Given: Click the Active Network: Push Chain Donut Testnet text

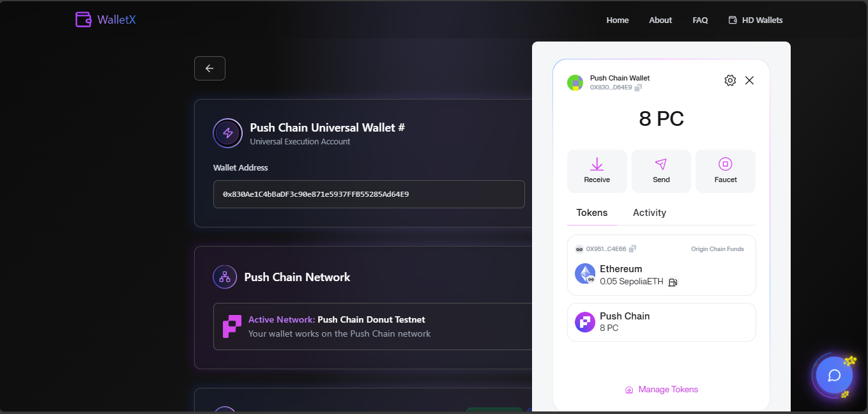Looking at the screenshot, I should pyautogui.click(x=337, y=319).
